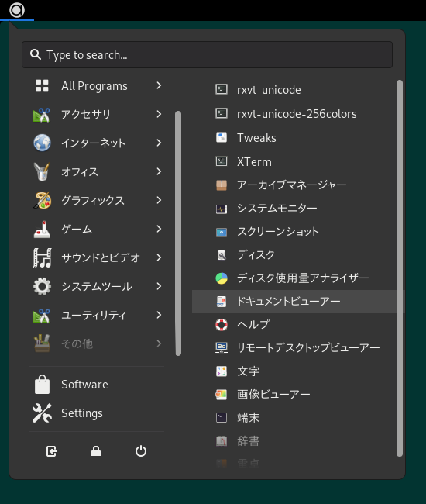Launch rxvt-unicode-256colors icon
Image resolution: width=426 pixels, height=504 pixels.
click(222, 113)
